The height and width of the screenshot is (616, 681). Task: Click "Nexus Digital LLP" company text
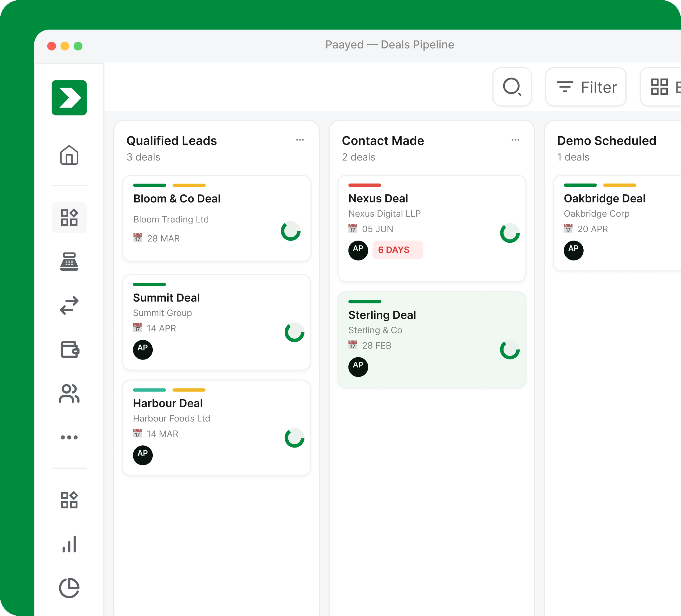384,214
